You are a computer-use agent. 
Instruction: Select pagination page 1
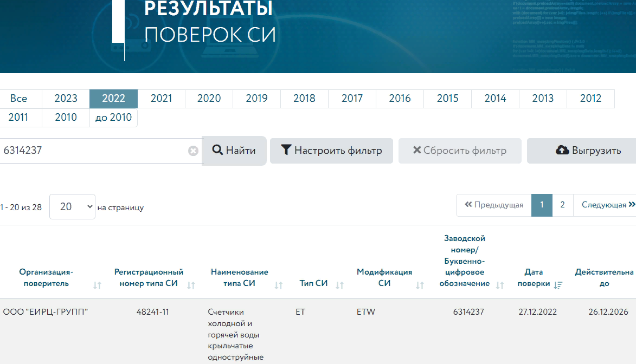[x=542, y=205]
